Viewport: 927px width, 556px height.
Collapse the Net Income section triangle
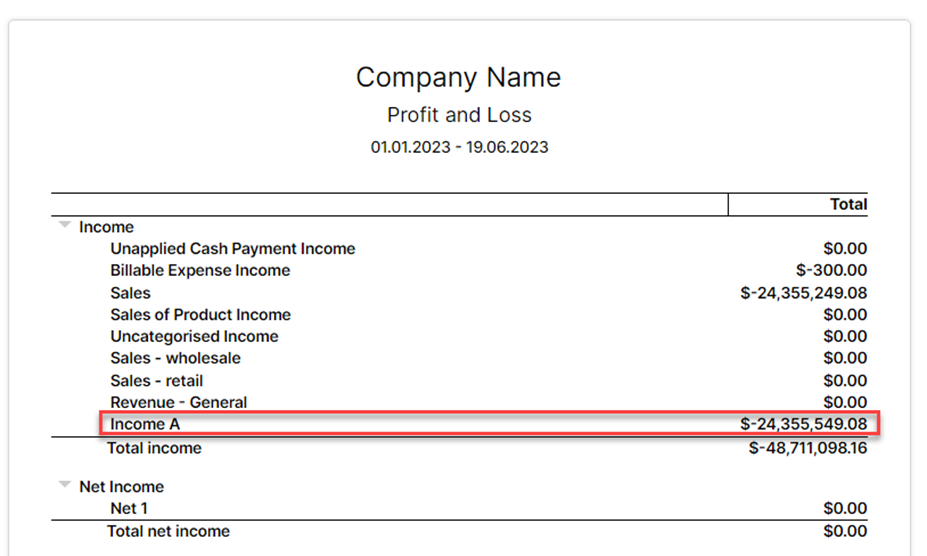coord(64,486)
